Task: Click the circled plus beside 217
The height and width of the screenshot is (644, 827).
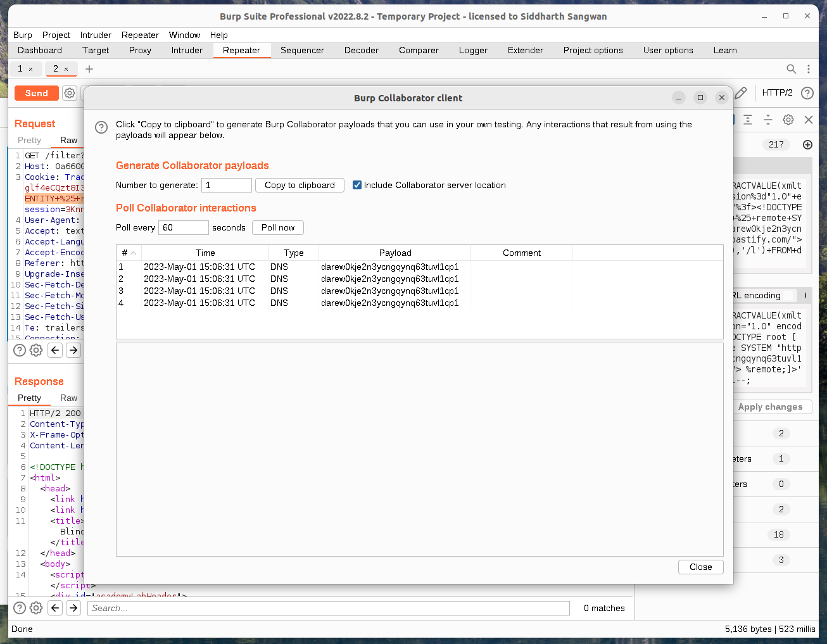Action: point(807,144)
